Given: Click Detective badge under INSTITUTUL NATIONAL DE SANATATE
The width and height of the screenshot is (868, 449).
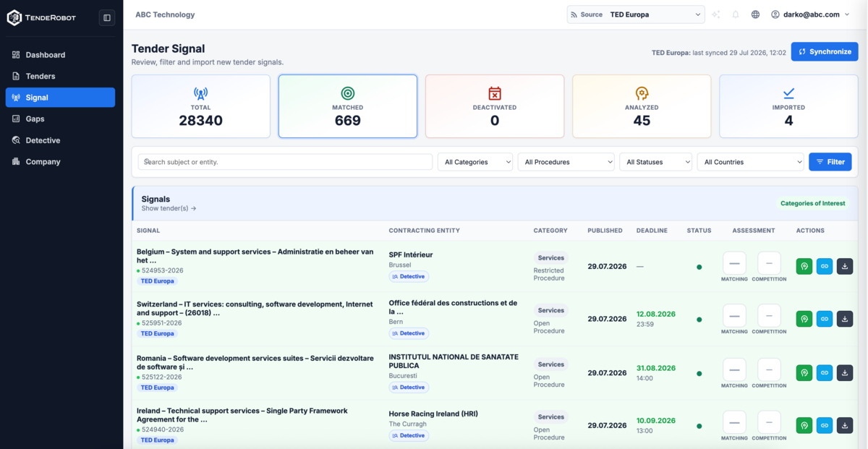Looking at the screenshot, I should pos(409,388).
